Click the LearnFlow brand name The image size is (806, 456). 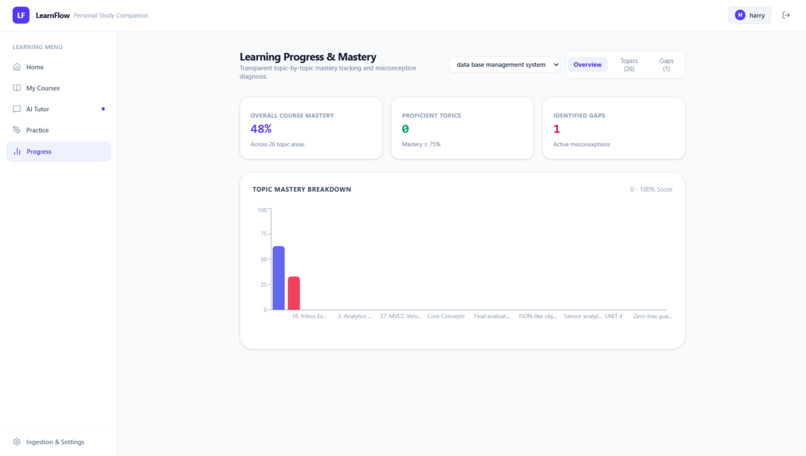[x=52, y=15]
